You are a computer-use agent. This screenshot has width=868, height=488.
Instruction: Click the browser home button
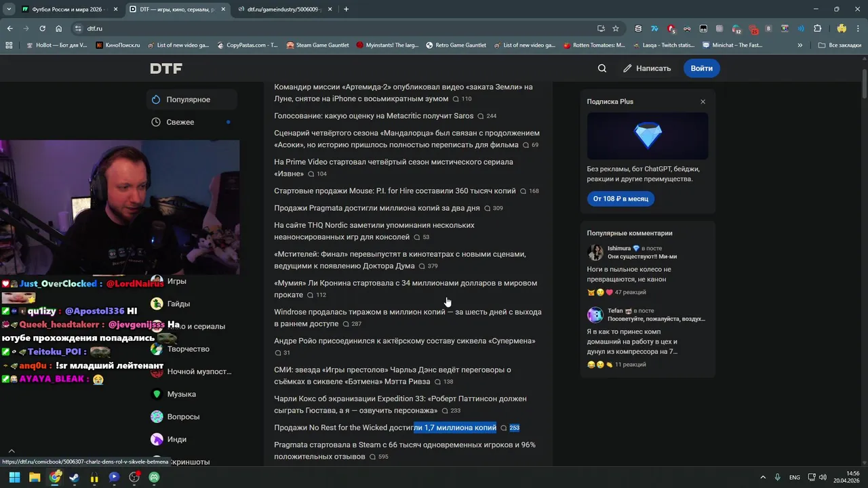point(59,28)
